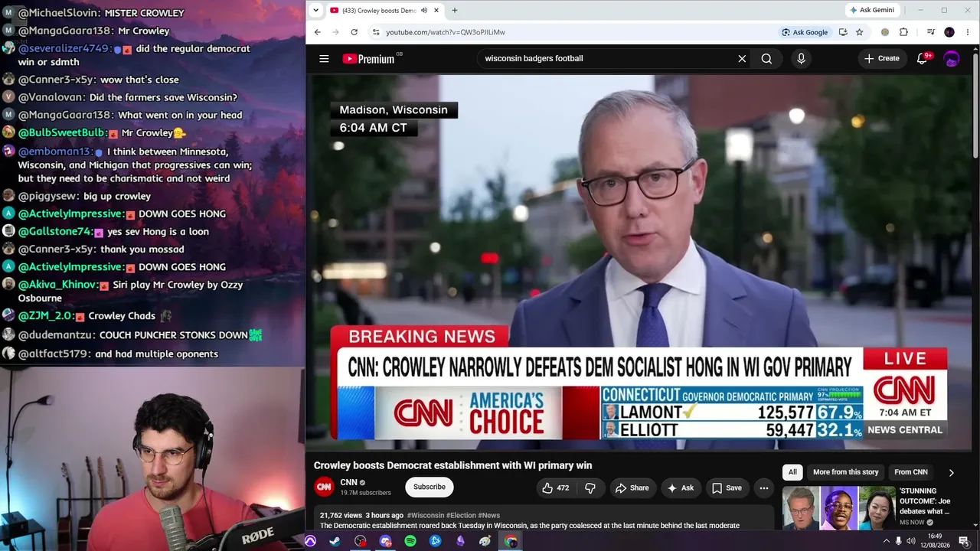Click the '21,762 views' description text

(341, 516)
